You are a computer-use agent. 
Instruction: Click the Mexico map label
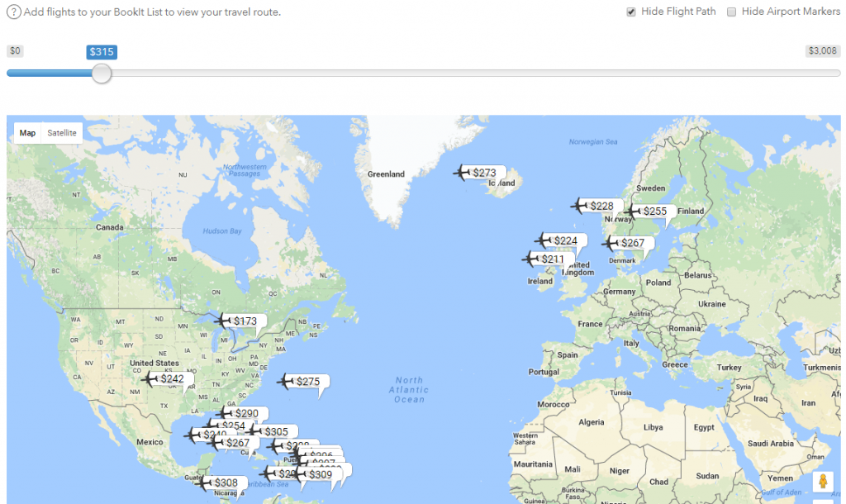pos(150,442)
